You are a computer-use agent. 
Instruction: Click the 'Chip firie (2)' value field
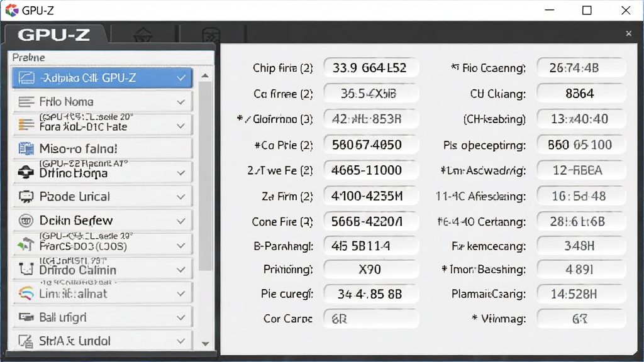[371, 68]
